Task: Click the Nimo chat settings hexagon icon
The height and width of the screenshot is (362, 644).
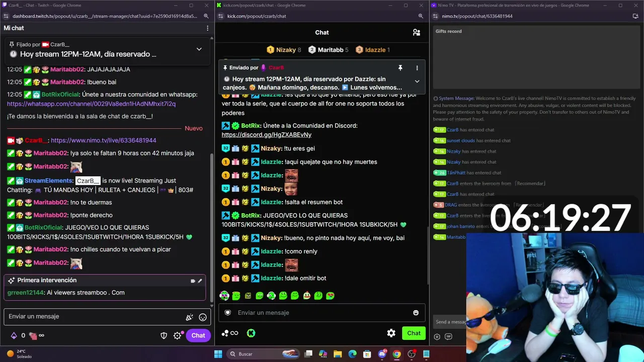Action: pyautogui.click(x=437, y=337)
